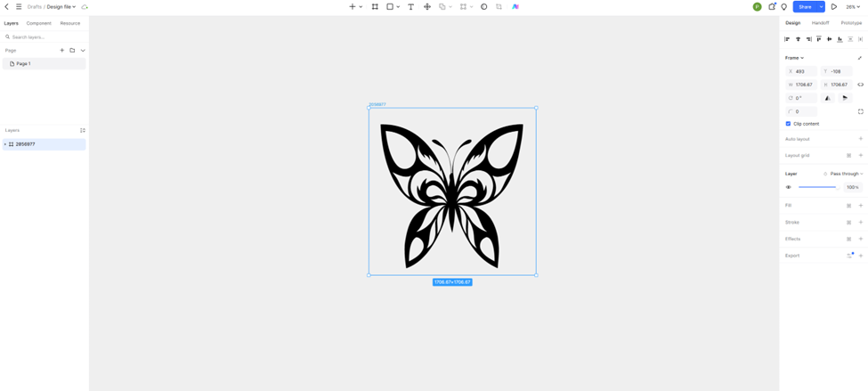Click the boolean operations icon
Image resolution: width=868 pixels, height=391 pixels.
click(x=442, y=6)
